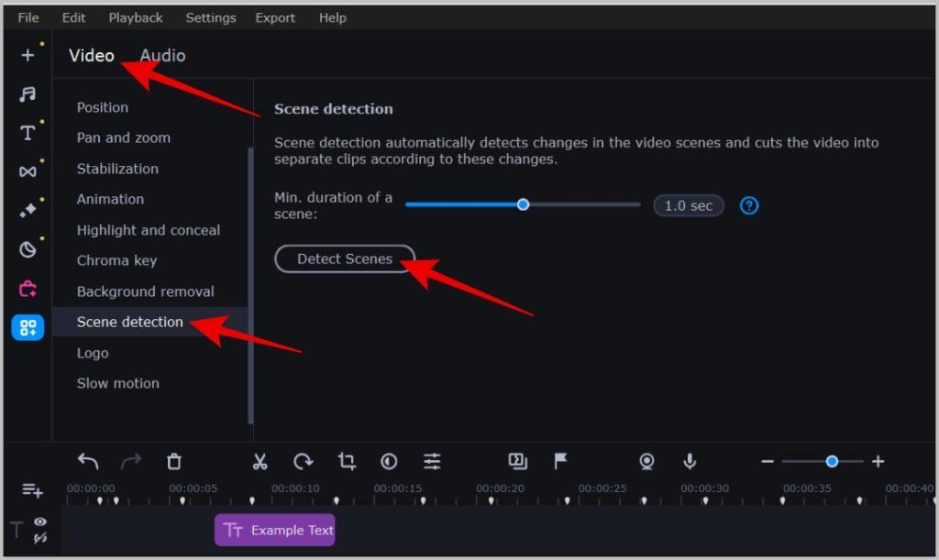Select Logo tool
The image size is (939, 560).
tap(93, 353)
